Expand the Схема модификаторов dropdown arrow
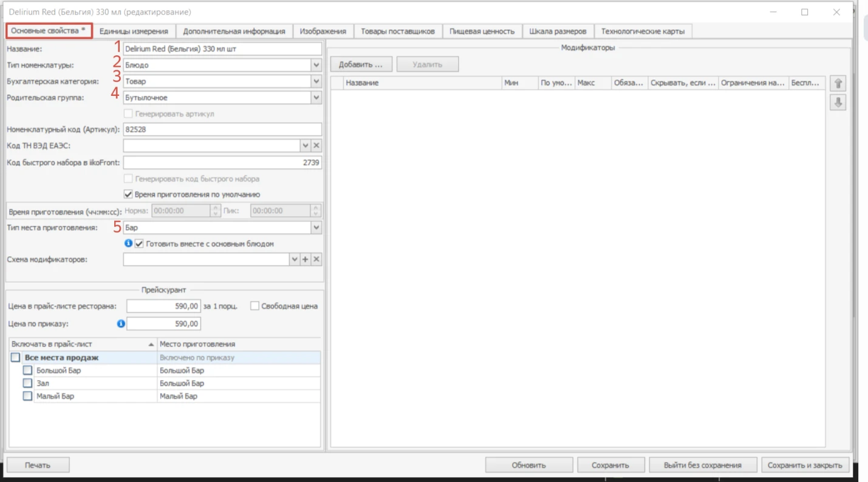Viewport: 868px width, 482px height. [x=295, y=260]
